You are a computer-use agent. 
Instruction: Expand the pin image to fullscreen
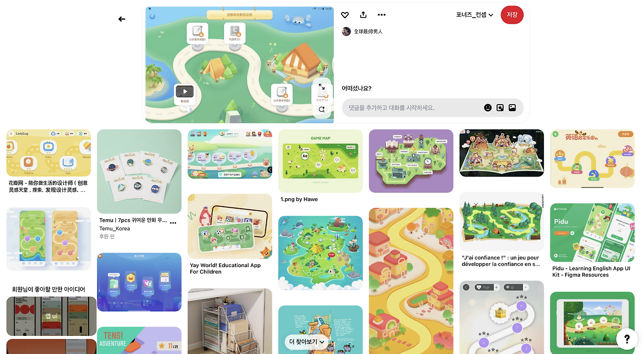(x=321, y=87)
